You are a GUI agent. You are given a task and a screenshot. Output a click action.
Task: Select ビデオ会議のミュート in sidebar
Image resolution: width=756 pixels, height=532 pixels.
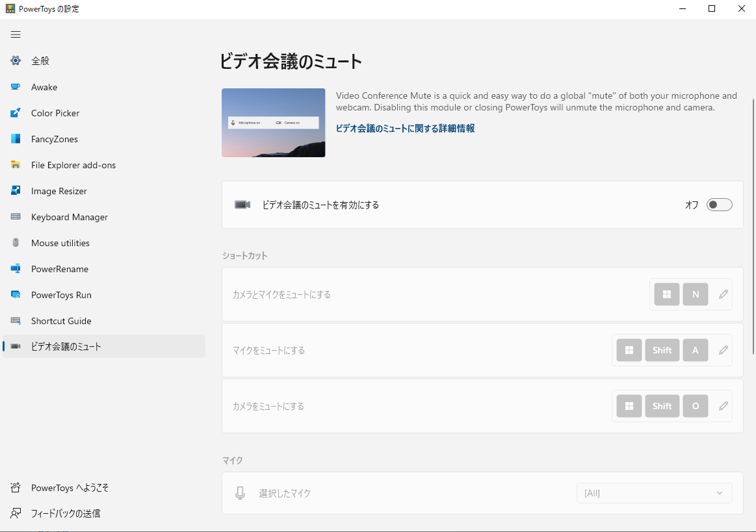pyautogui.click(x=103, y=346)
